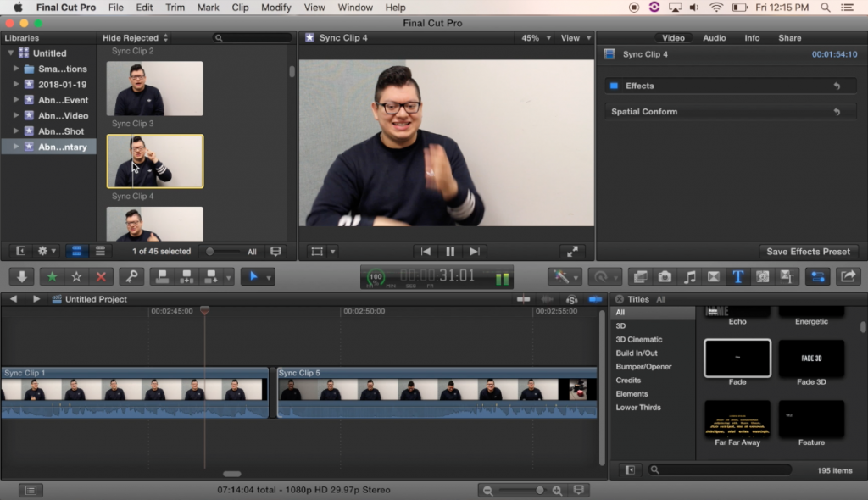The width and height of the screenshot is (868, 500).
Task: Reject the clip with the red X
Action: tap(101, 276)
